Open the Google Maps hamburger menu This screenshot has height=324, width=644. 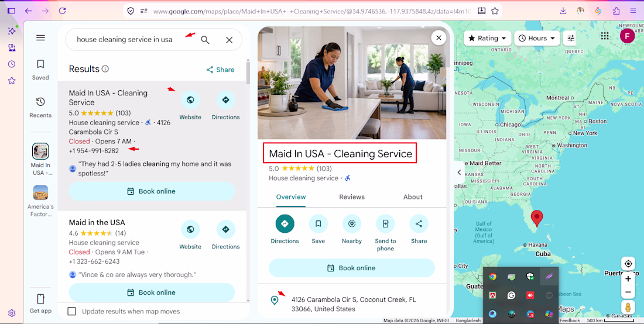point(40,38)
